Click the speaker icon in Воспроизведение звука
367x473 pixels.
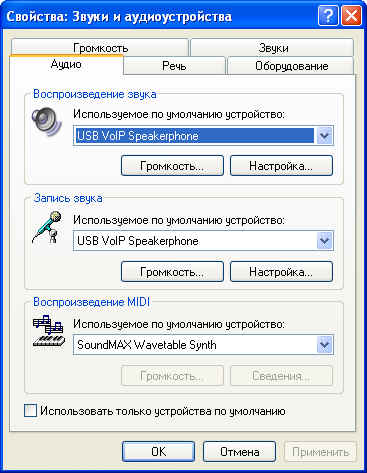(47, 122)
